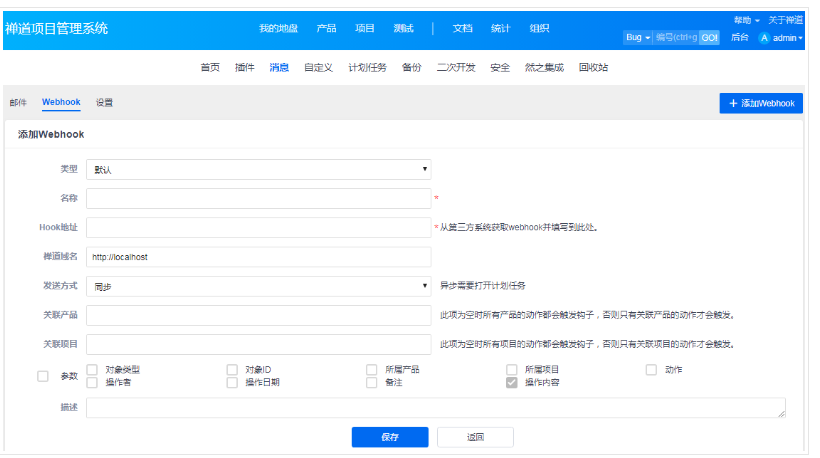Image resolution: width=820 pixels, height=458 pixels.
Task: Toggle the select-all 参数 checkbox
Action: [x=42, y=376]
